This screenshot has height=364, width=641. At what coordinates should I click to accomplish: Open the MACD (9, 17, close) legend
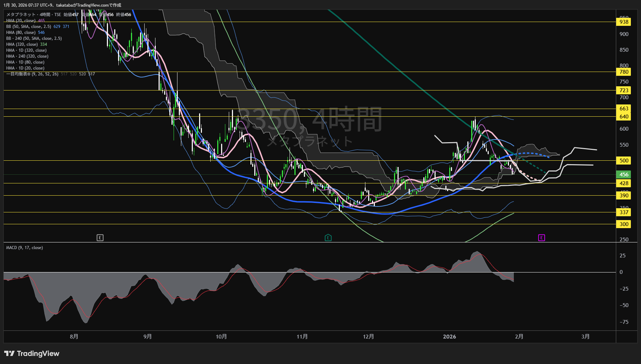24,248
